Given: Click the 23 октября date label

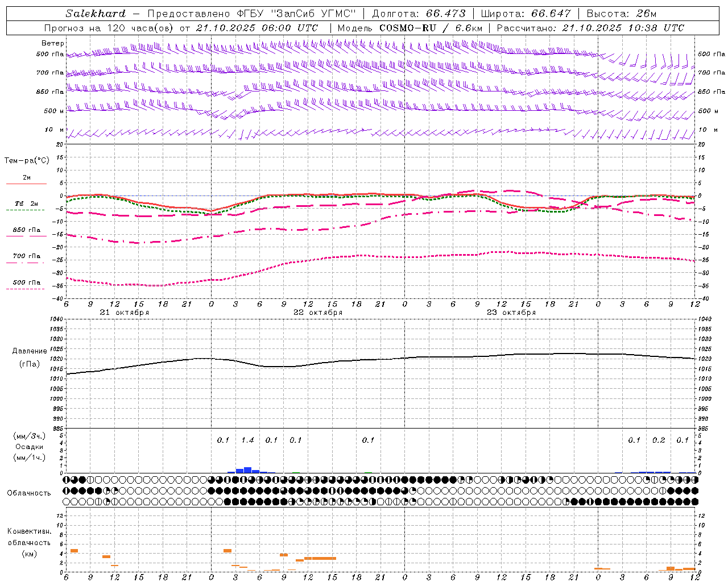Looking at the screenshot, I should (x=511, y=313).
